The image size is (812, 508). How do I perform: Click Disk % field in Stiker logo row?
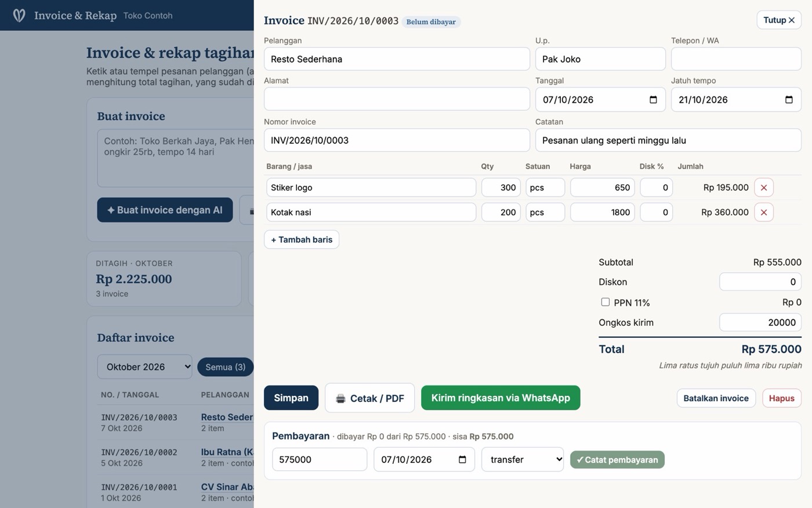tap(657, 188)
